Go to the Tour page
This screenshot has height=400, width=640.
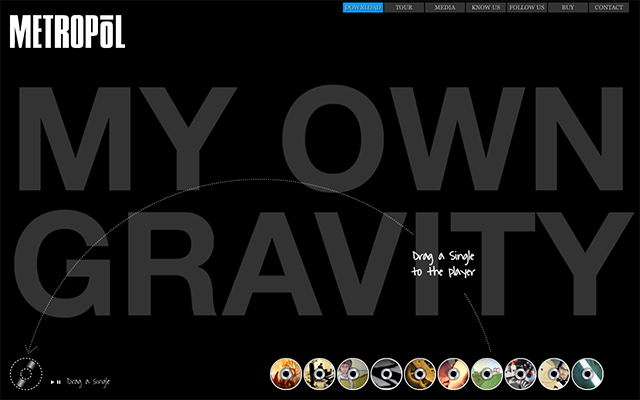404,7
